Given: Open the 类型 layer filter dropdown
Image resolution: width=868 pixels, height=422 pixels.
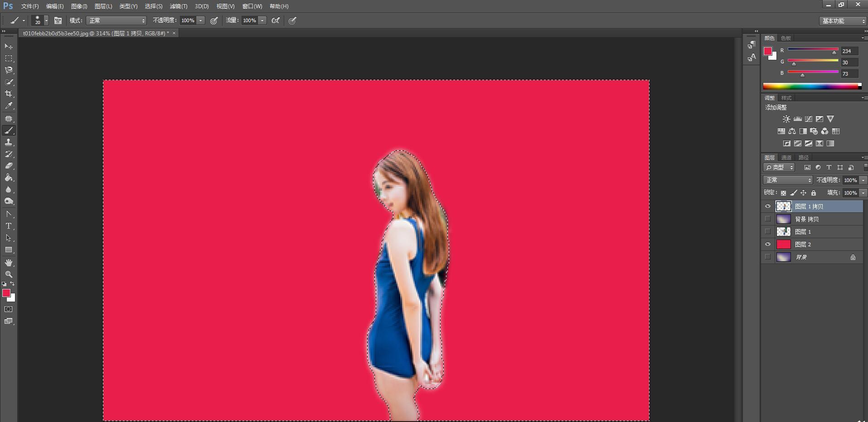Looking at the screenshot, I should pyautogui.click(x=780, y=168).
